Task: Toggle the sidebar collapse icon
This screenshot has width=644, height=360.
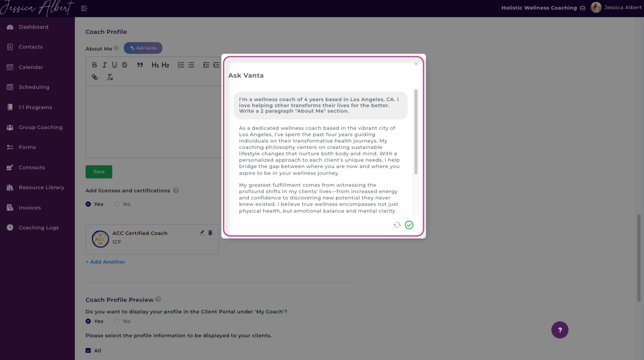Action: [84, 8]
